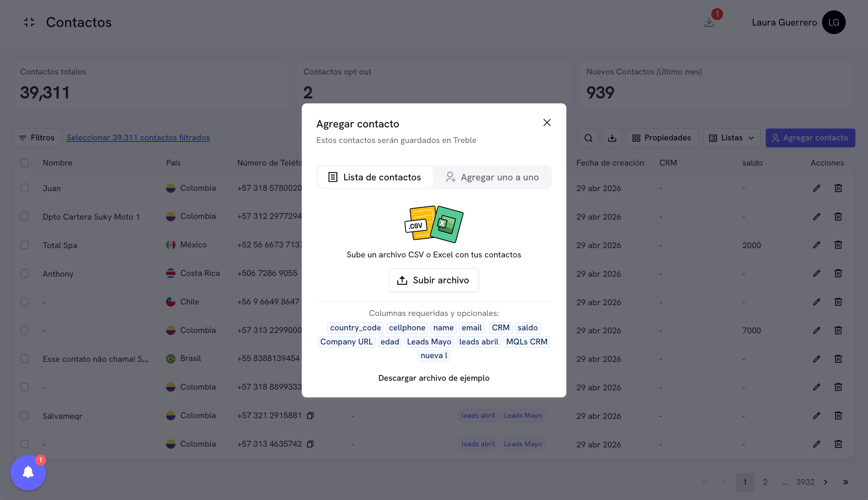868x500 pixels.
Task: Edit the Juan contact row
Action: (x=816, y=188)
